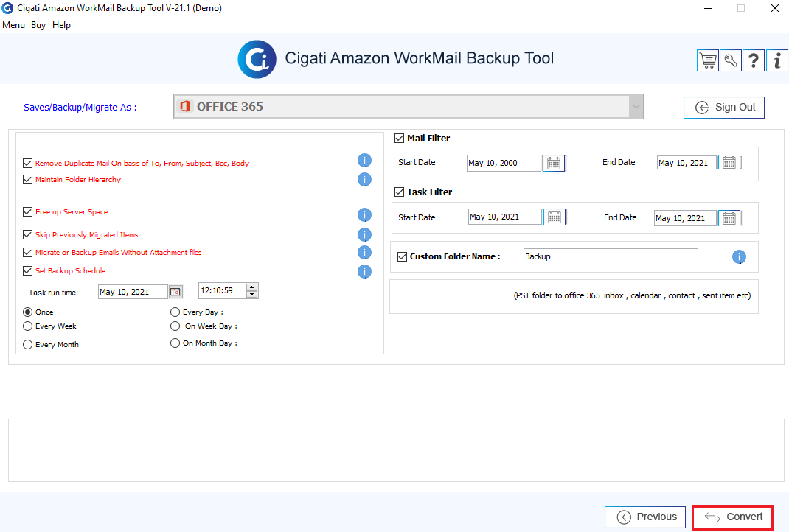Click the Task run time date field
This screenshot has height=532, width=789.
(x=133, y=292)
